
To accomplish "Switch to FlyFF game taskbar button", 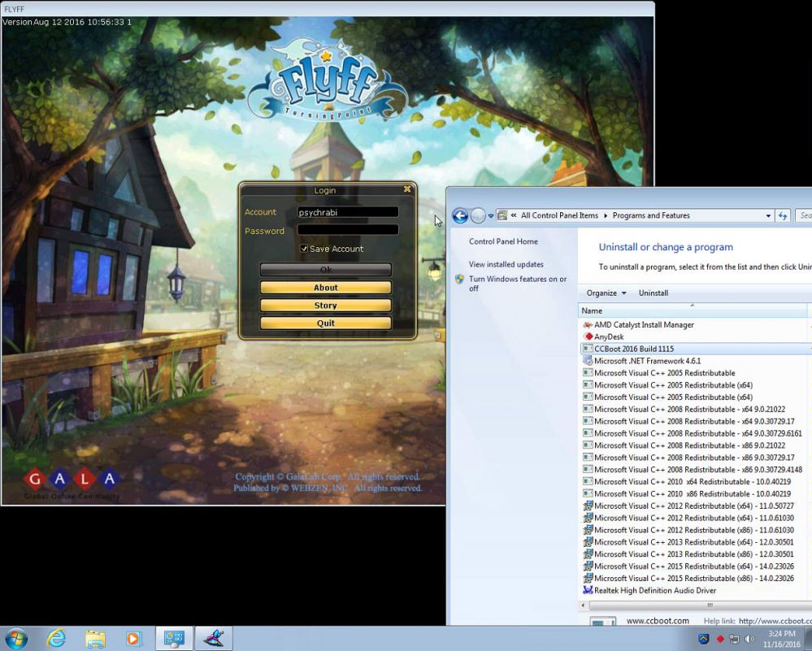I will point(213,638).
